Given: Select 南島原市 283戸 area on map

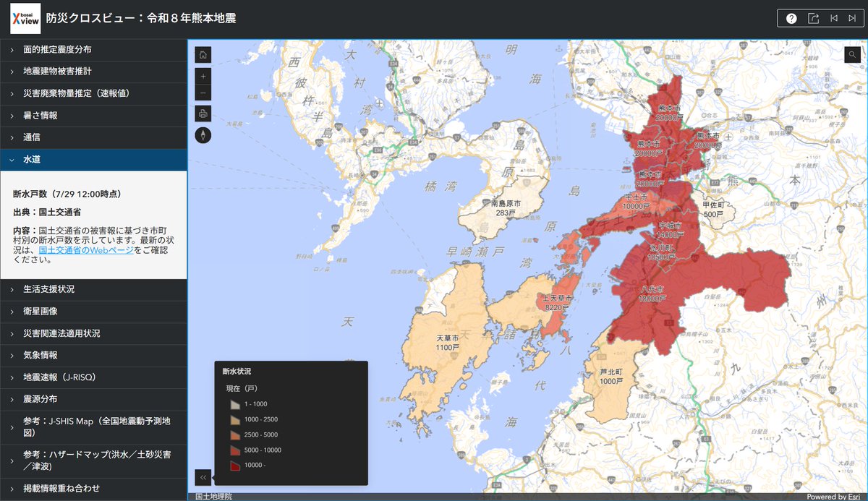Looking at the screenshot, I should (x=506, y=209).
